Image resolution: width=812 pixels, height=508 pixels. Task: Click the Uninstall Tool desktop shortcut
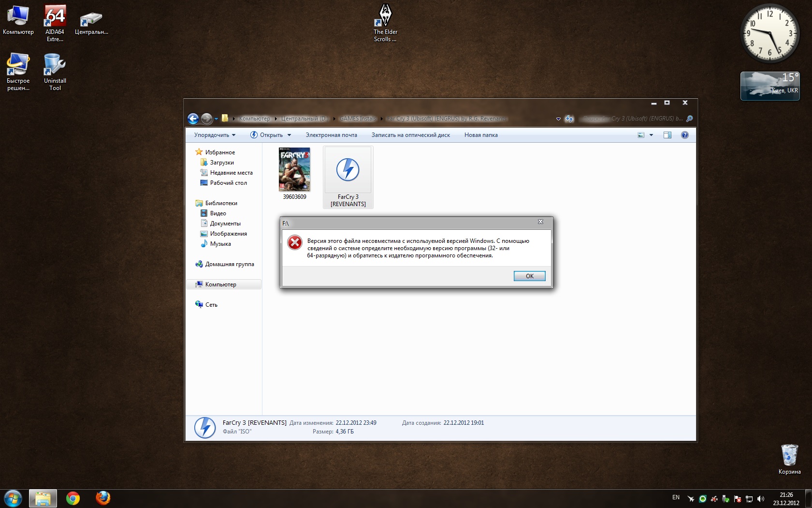tap(55, 72)
